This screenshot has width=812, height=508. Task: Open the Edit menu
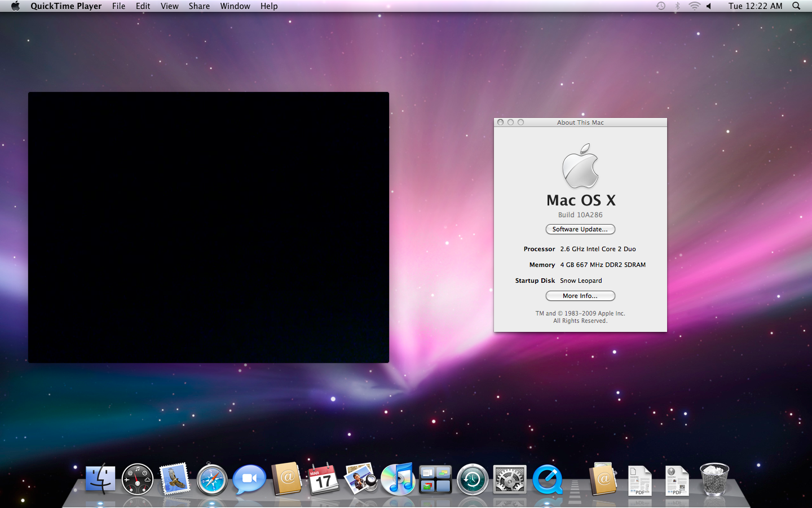pyautogui.click(x=143, y=6)
